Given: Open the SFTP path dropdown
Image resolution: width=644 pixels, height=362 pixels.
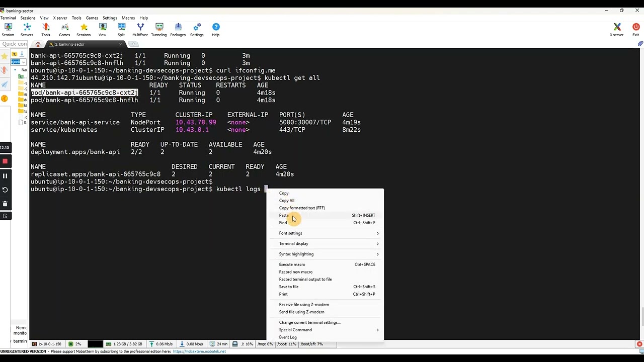Looking at the screenshot, I should 23,62.
